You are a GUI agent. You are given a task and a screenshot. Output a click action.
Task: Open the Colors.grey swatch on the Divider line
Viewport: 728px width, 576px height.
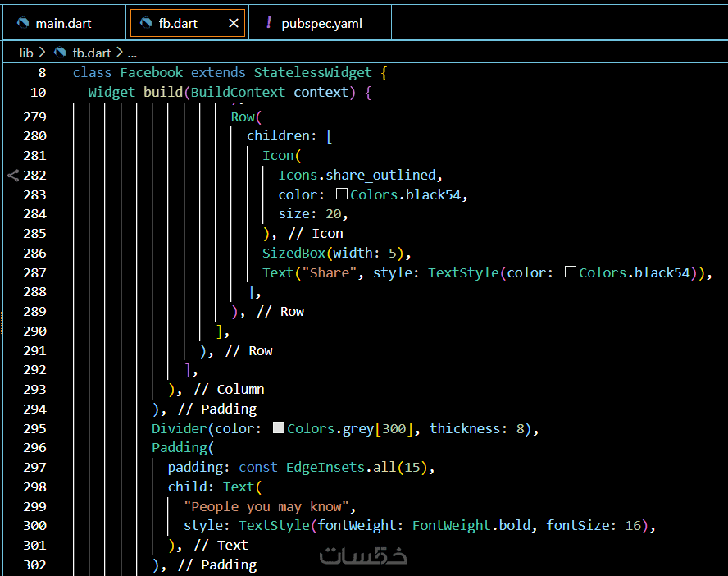279,428
